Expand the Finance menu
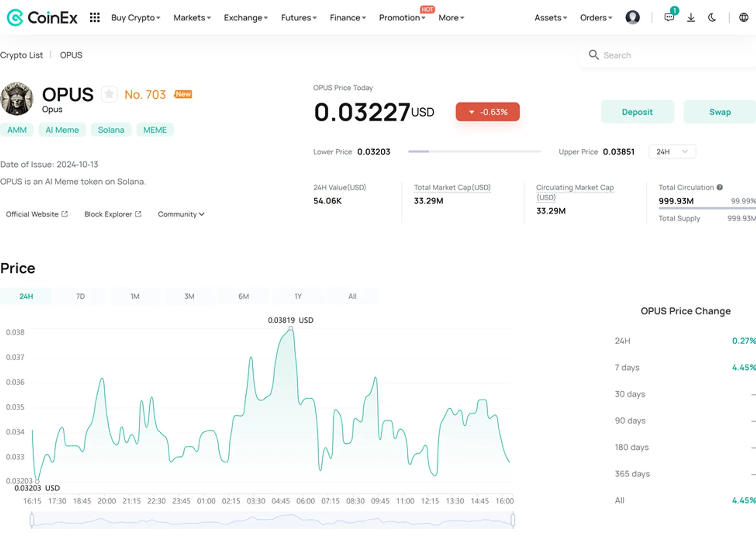 [348, 17]
